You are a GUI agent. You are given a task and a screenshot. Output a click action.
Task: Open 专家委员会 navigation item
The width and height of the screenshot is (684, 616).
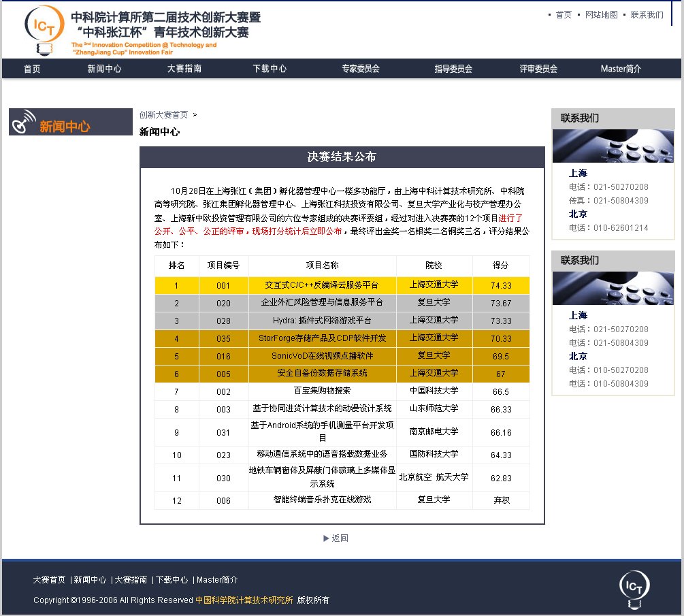361,69
